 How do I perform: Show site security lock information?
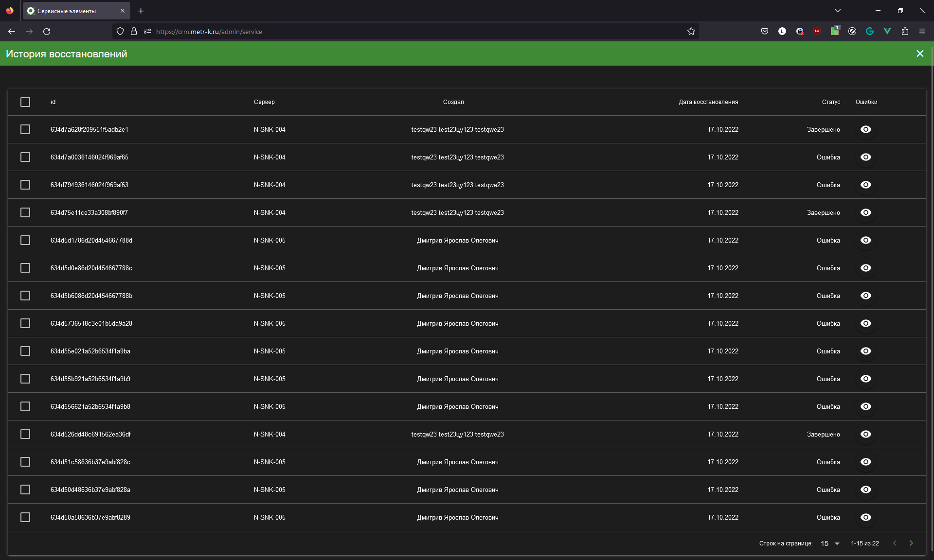134,32
